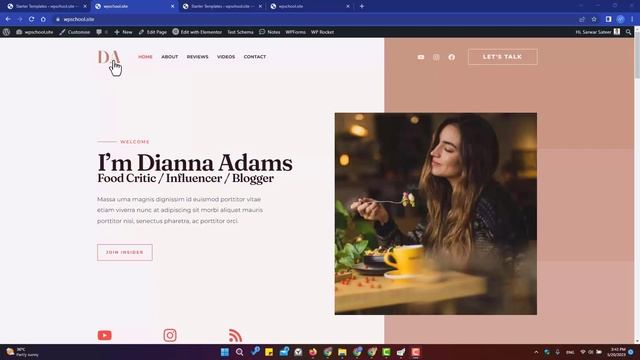Open the WPForms admin bar menu
The image size is (640, 360).
click(296, 32)
